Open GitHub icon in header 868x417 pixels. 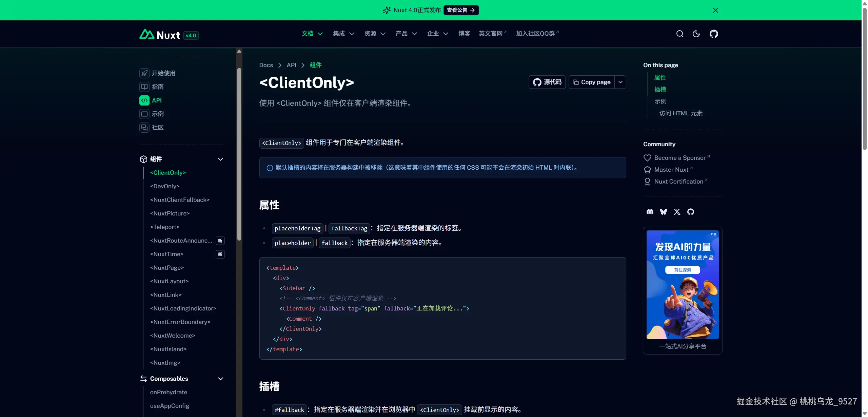pos(714,34)
